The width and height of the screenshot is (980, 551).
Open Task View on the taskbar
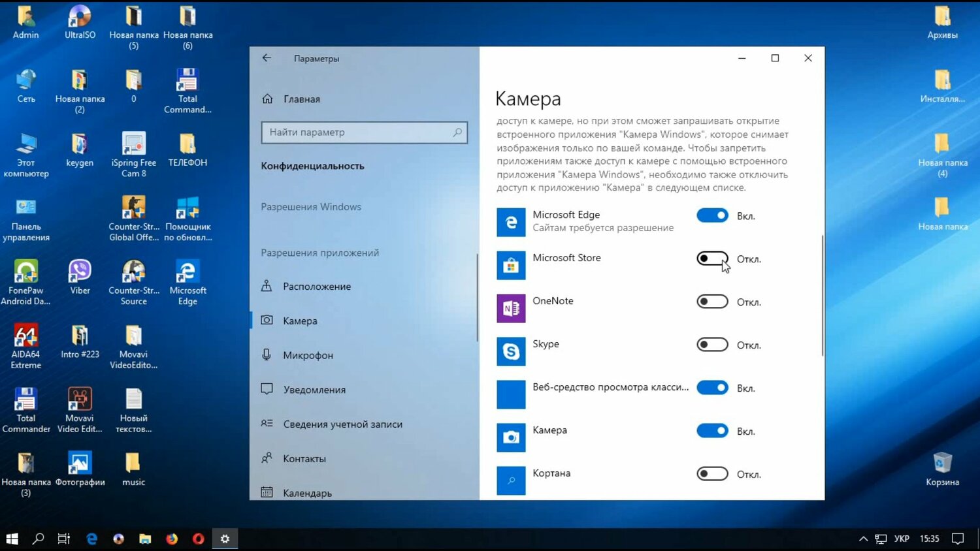tap(64, 539)
